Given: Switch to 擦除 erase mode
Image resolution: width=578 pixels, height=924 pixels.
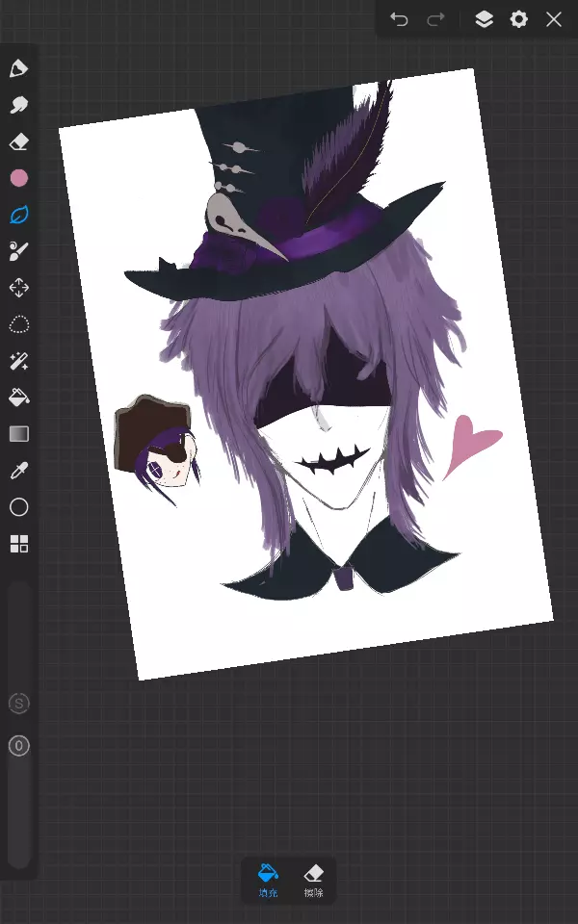Looking at the screenshot, I should pyautogui.click(x=313, y=881).
